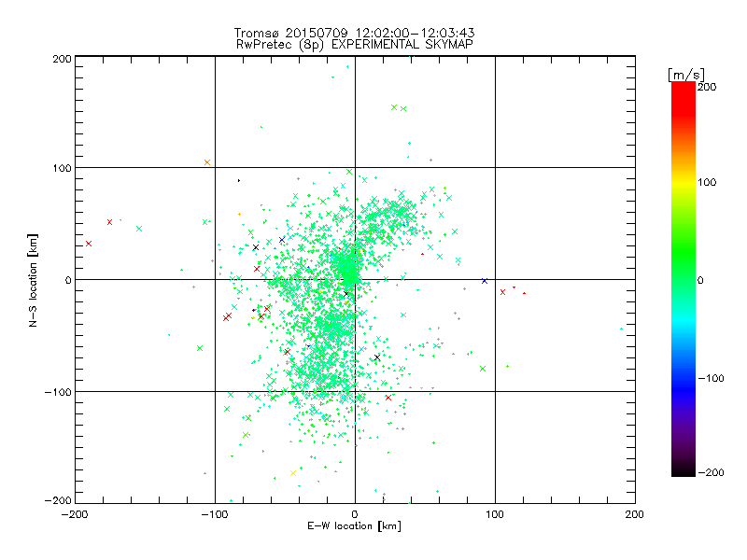This screenshot has height=560, width=747.
Task: Click the y-axis tick label '100'
Action: 62,168
